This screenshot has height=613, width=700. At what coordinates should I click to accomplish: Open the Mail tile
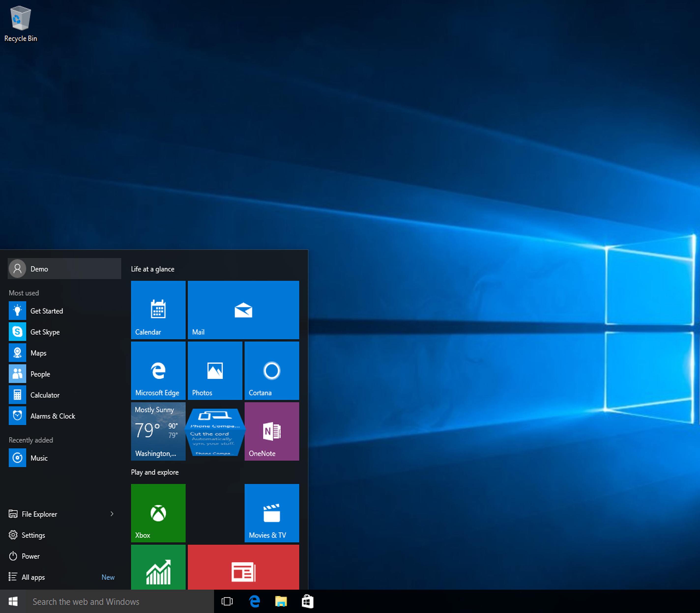243,310
